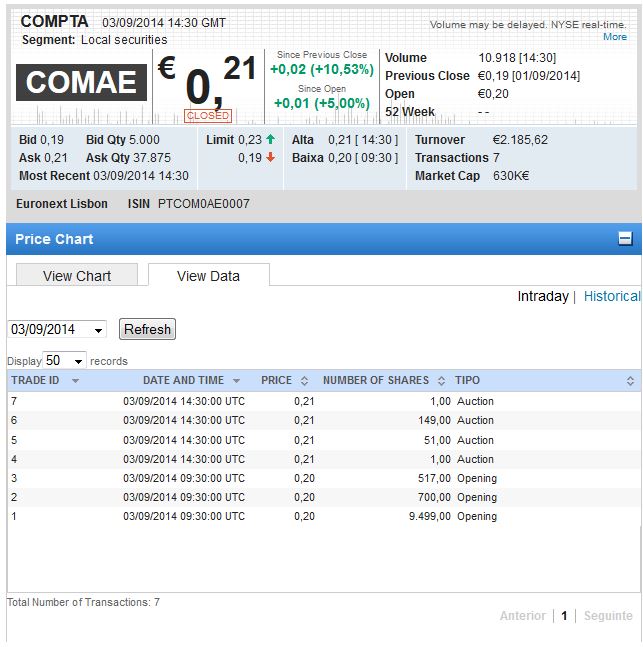Open the Display 50 records dropdown
The image size is (643, 647).
pos(64,361)
